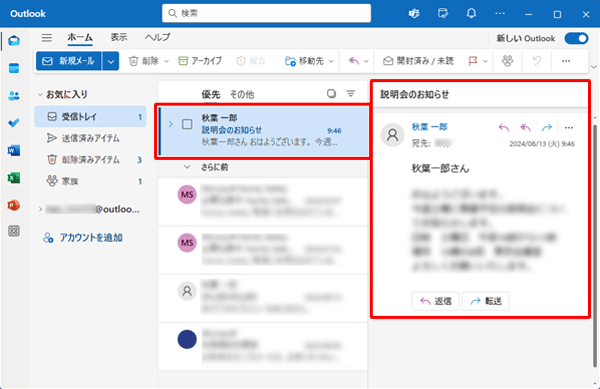
Task: Open first blurred message with MS avatar
Action: [263, 202]
